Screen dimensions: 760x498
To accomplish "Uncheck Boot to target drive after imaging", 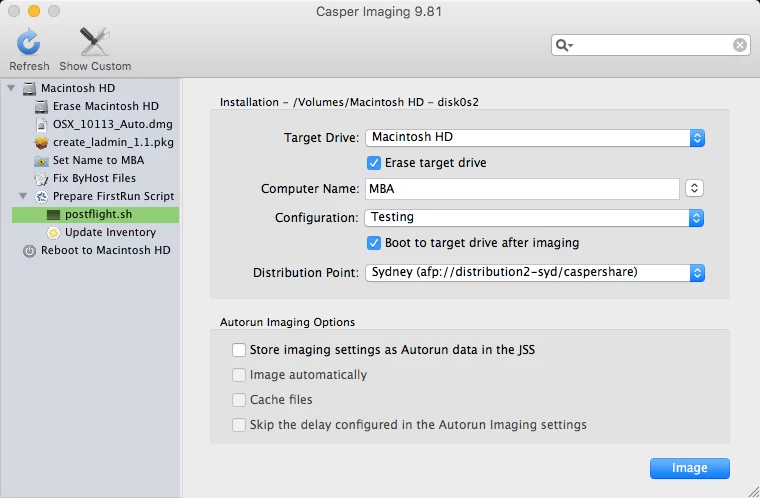I will (374, 243).
